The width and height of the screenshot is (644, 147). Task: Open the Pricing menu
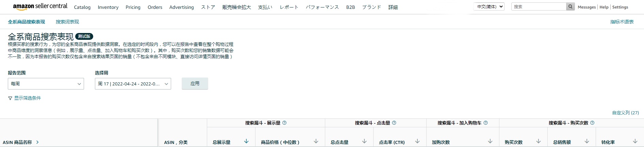tap(133, 7)
